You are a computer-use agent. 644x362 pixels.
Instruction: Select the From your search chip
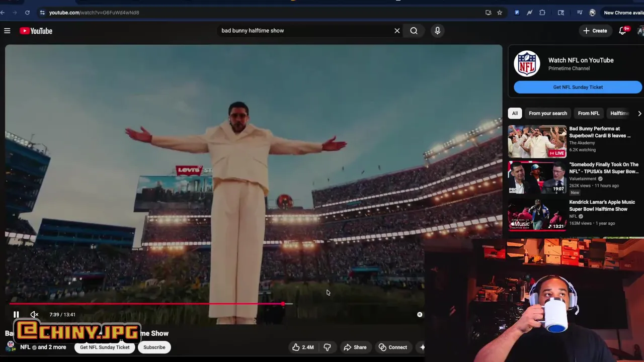click(x=547, y=113)
